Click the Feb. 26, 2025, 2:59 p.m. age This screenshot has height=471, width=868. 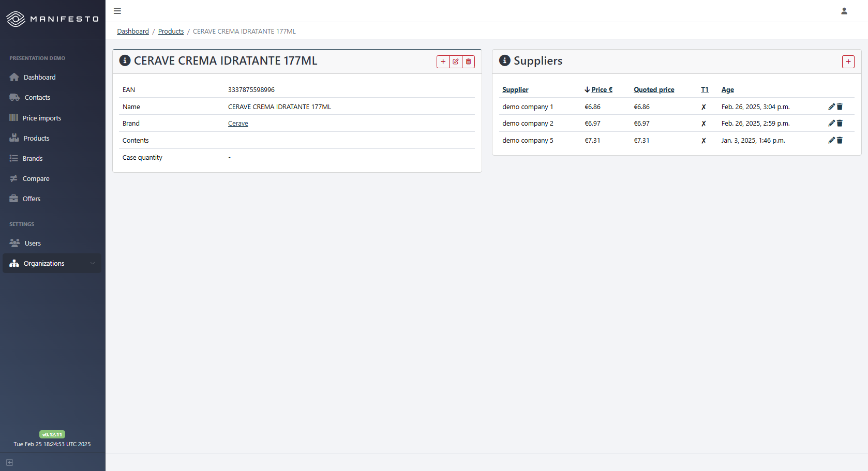755,123
